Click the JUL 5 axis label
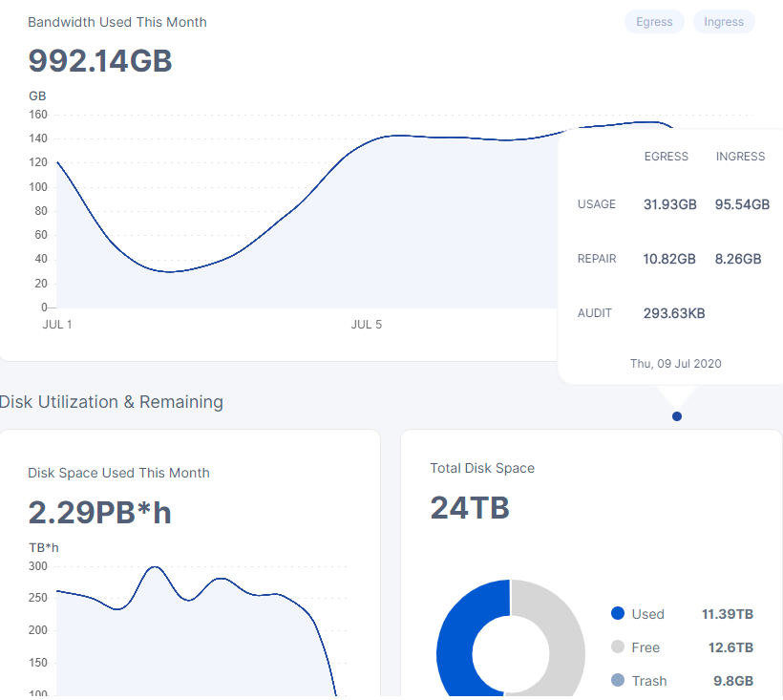Screen dimensions: 783x700 point(367,325)
